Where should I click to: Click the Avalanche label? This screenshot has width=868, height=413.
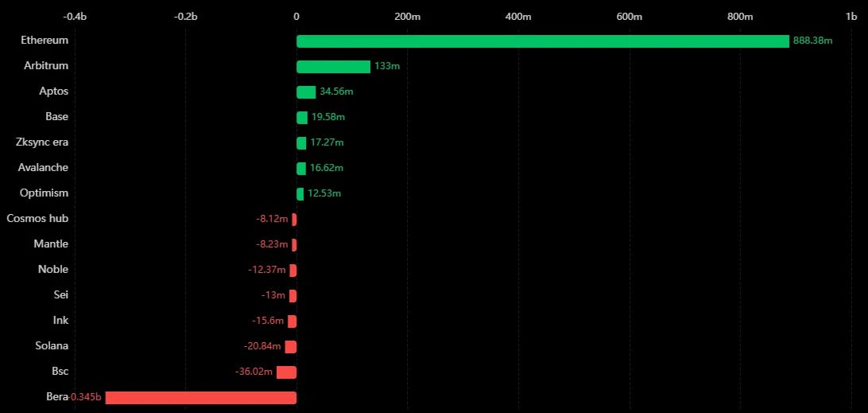(x=43, y=167)
